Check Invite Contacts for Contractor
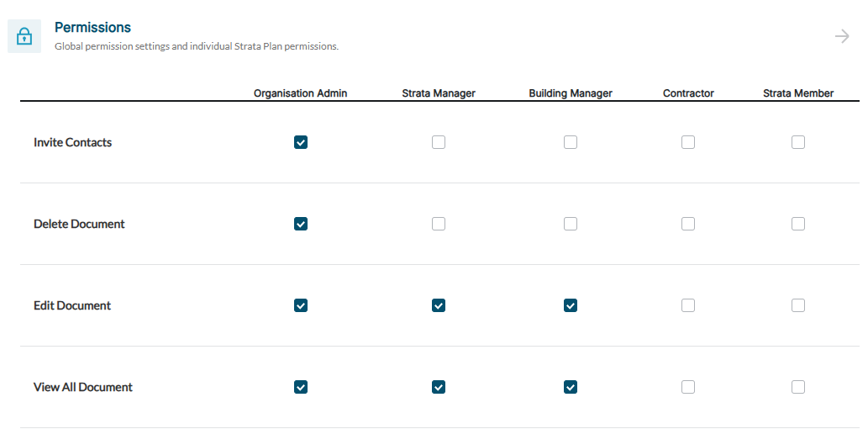Screen dimensions: 868x429 (688, 142)
